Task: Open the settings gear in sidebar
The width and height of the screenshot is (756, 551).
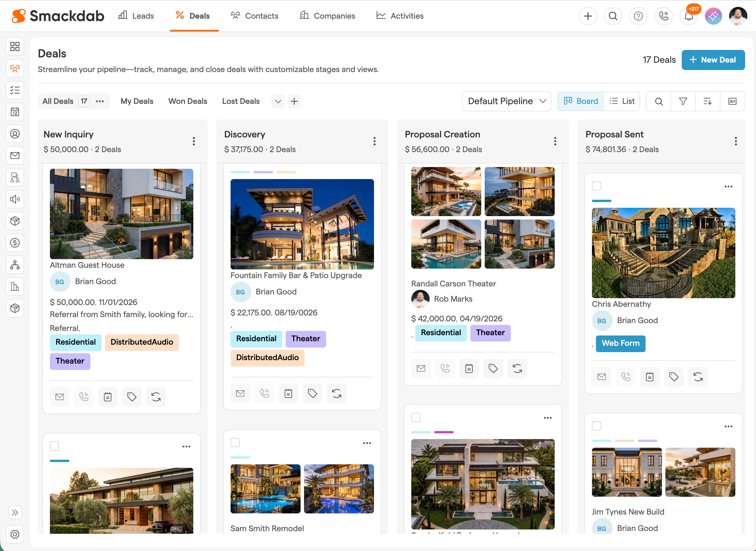Action: (x=15, y=534)
